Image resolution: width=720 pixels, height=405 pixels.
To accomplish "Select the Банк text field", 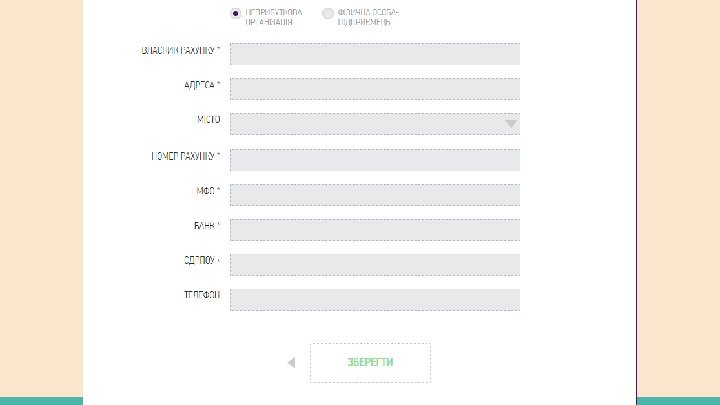I will pyautogui.click(x=374, y=230).
